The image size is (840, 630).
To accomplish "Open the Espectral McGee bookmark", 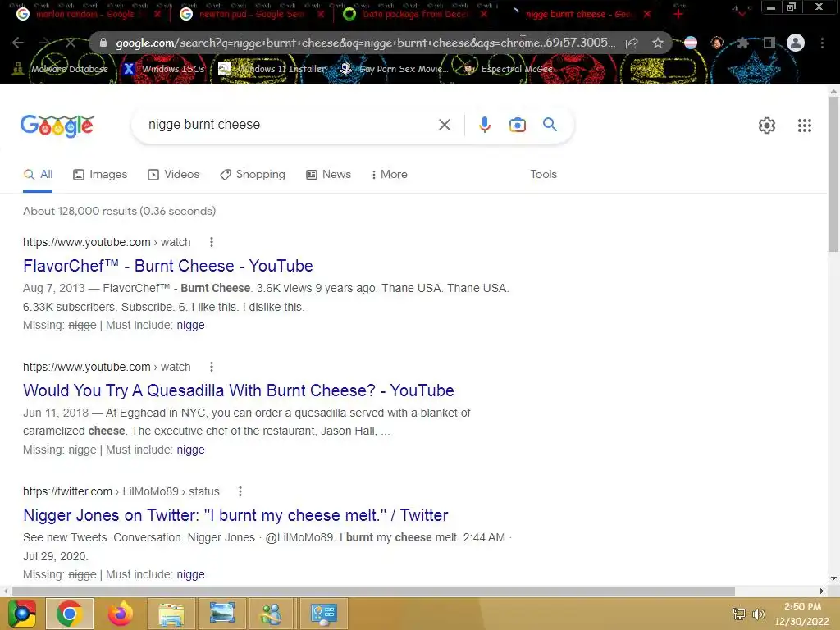I will [x=508, y=69].
